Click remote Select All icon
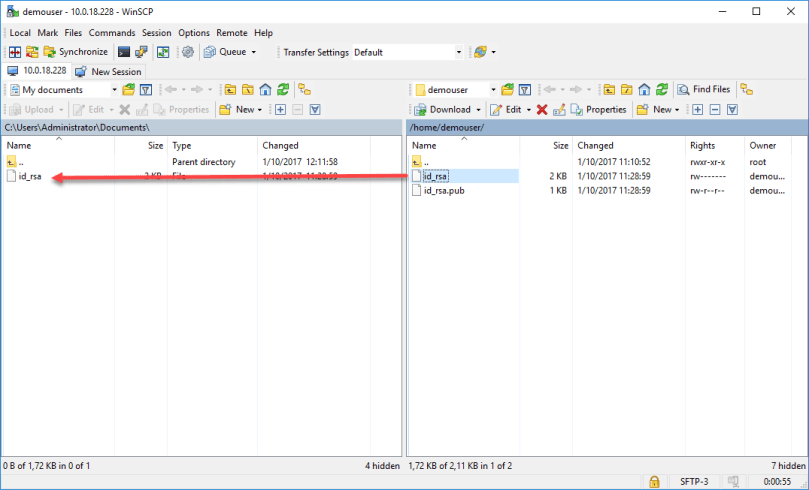Screen dimensions: 809x490 (733, 109)
